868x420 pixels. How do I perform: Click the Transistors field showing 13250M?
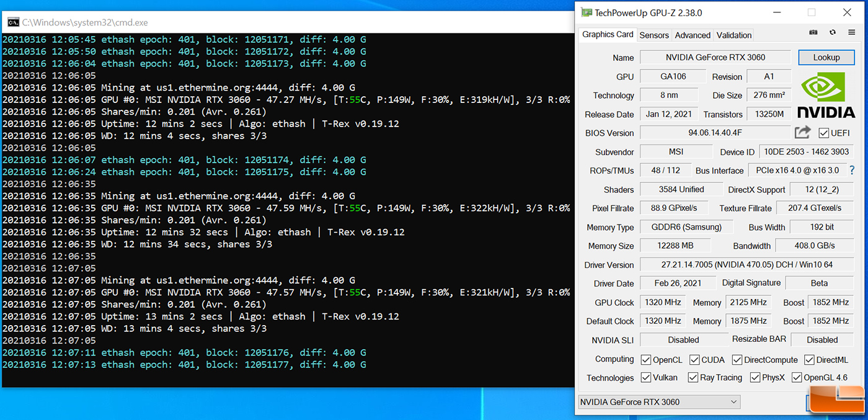click(769, 114)
